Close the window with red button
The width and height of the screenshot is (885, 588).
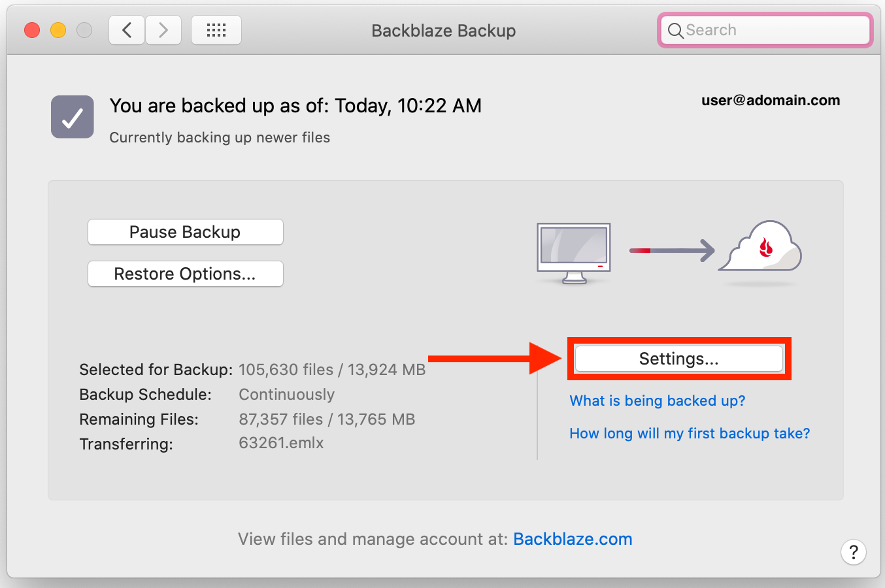click(32, 30)
